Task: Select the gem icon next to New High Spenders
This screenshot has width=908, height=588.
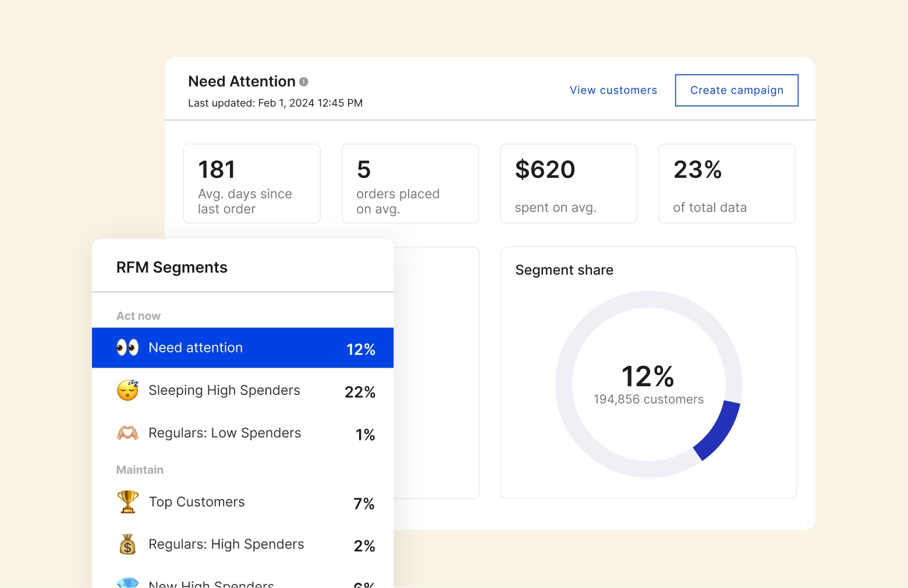Action: click(127, 583)
